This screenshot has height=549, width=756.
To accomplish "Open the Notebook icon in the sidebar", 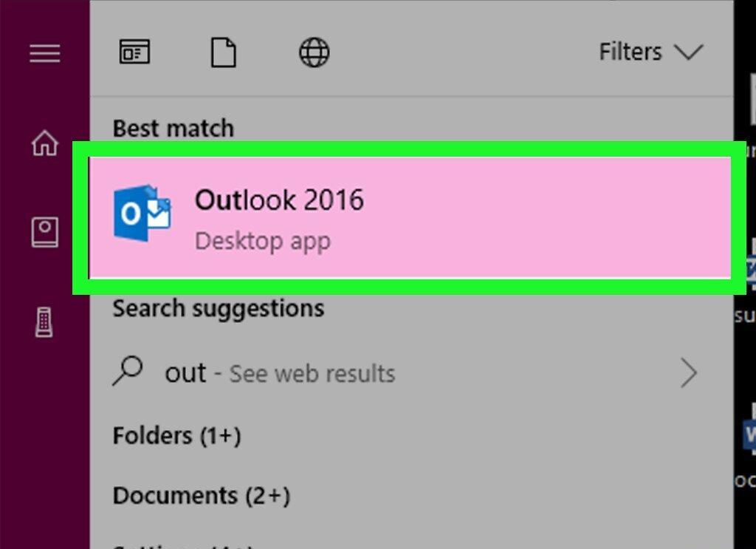I will tap(45, 232).
